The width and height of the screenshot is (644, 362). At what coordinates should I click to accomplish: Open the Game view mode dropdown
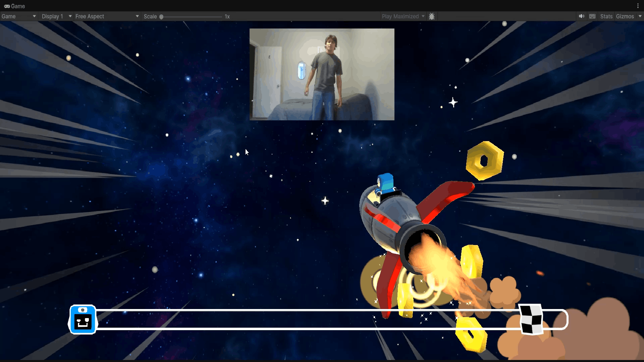tap(18, 16)
